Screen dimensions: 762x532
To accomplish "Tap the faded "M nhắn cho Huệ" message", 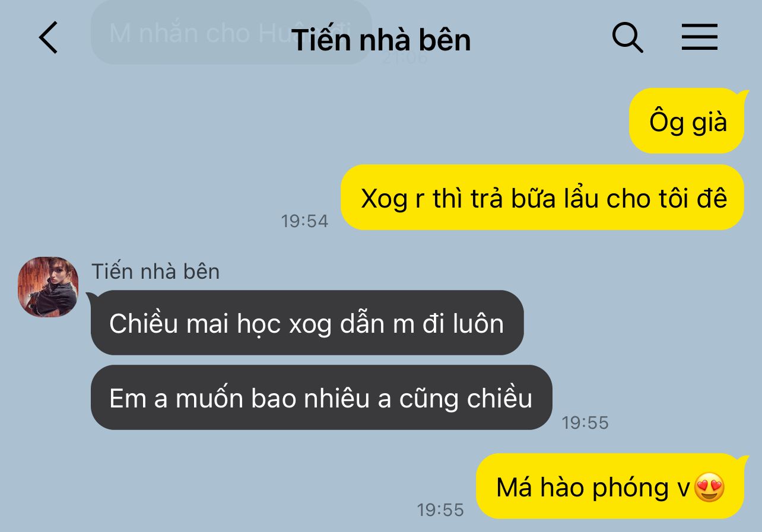I will pyautogui.click(x=231, y=33).
